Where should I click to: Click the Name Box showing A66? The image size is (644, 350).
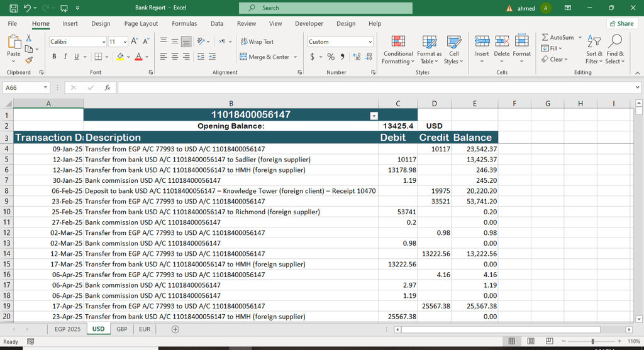(22, 88)
